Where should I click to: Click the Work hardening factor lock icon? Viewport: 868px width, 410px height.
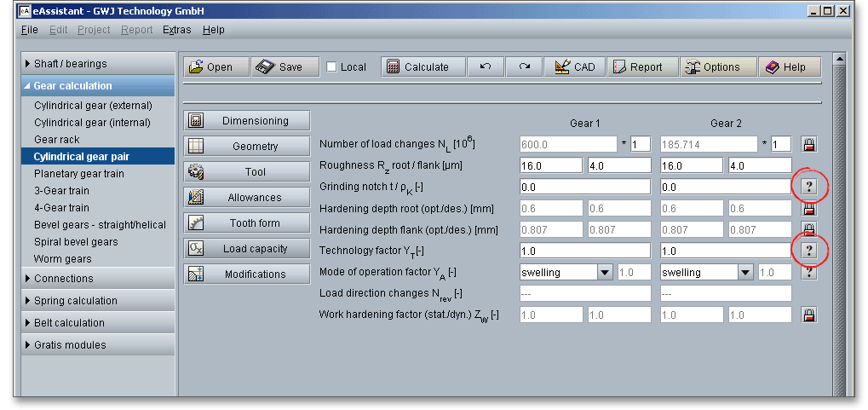coord(808,315)
